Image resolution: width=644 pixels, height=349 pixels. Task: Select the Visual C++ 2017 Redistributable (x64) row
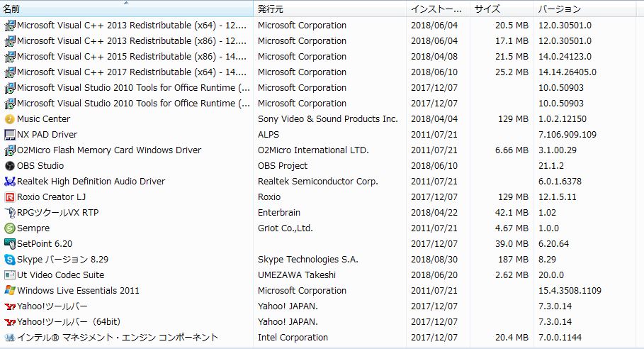click(x=131, y=72)
